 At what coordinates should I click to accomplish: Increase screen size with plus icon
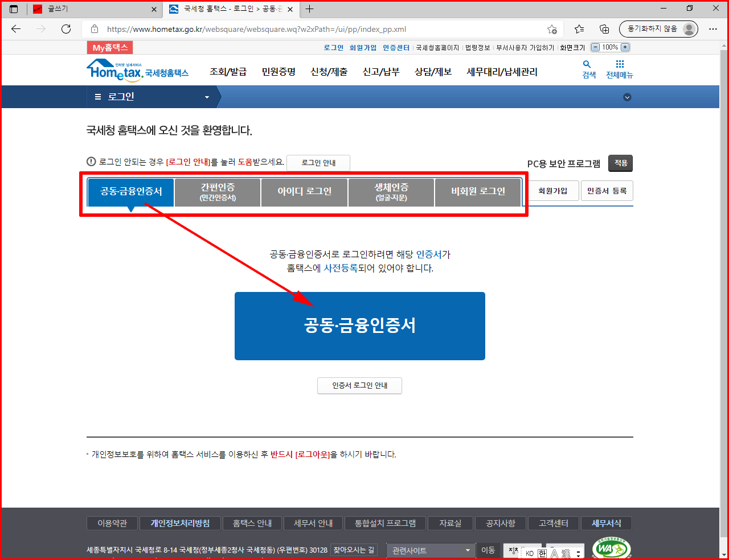(x=625, y=47)
